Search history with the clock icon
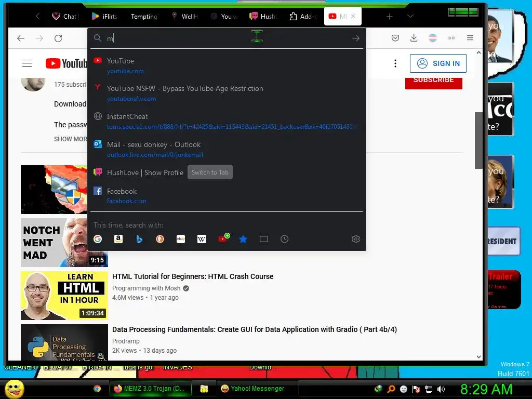 (x=284, y=239)
